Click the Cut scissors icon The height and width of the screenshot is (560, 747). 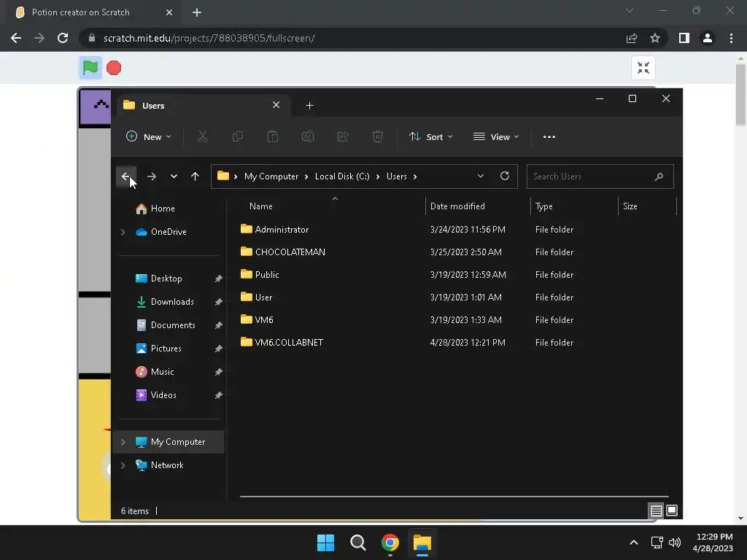click(x=203, y=136)
